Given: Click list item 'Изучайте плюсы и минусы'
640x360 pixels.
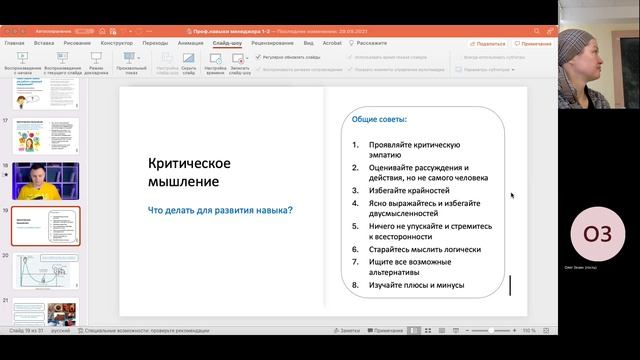Looking at the screenshot, I should [416, 285].
